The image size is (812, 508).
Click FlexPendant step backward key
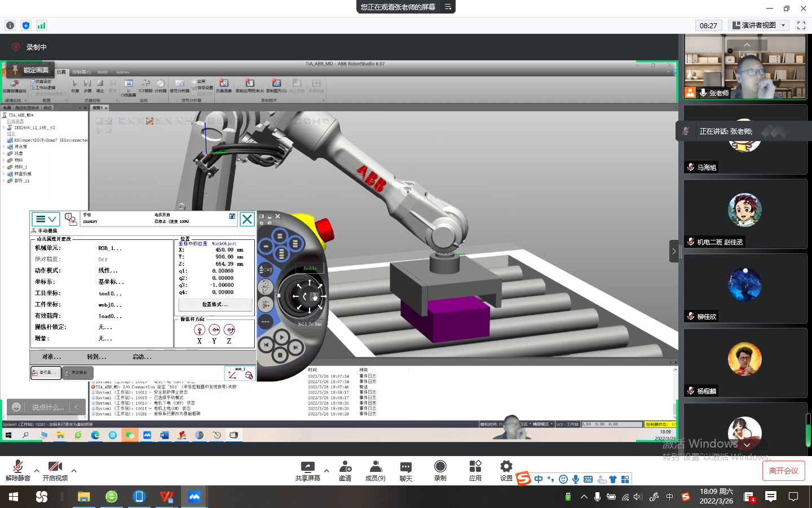tap(266, 344)
